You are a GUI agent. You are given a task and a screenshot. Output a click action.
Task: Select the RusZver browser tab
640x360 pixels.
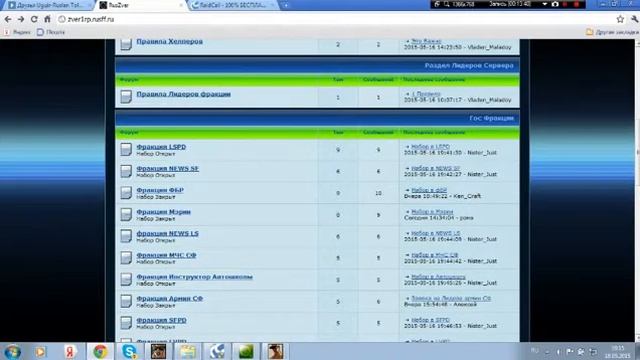pyautogui.click(x=141, y=5)
